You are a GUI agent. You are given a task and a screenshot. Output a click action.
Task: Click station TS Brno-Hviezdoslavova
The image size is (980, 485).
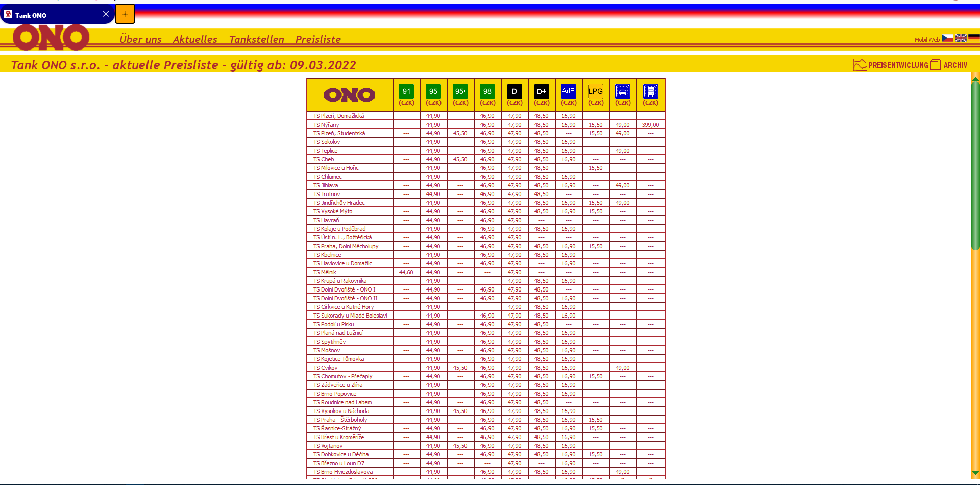pos(343,472)
